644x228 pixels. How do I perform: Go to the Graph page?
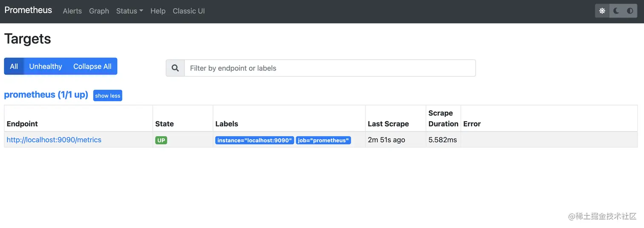[99, 11]
